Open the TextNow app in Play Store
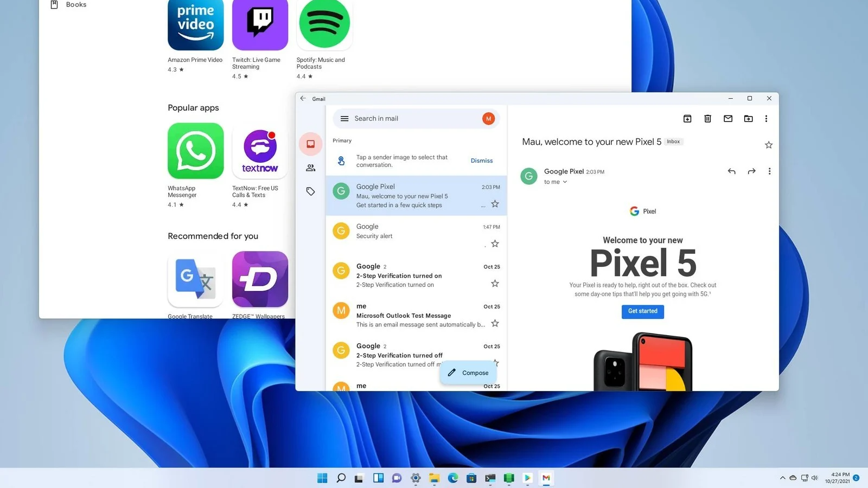This screenshot has height=488, width=868. [260, 151]
